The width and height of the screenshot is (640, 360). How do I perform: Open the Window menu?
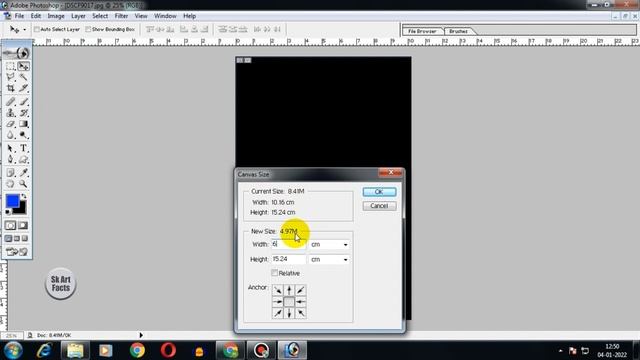pos(165,16)
